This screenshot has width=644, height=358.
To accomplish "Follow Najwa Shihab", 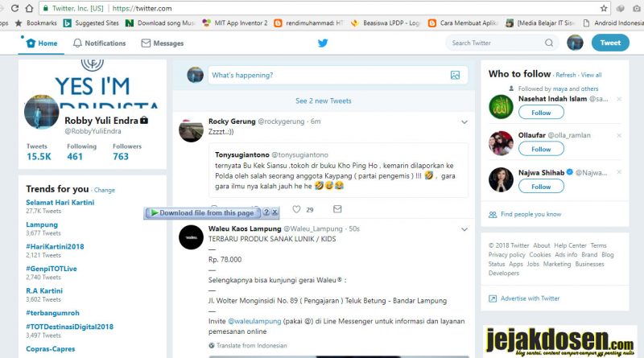I will [x=541, y=187].
